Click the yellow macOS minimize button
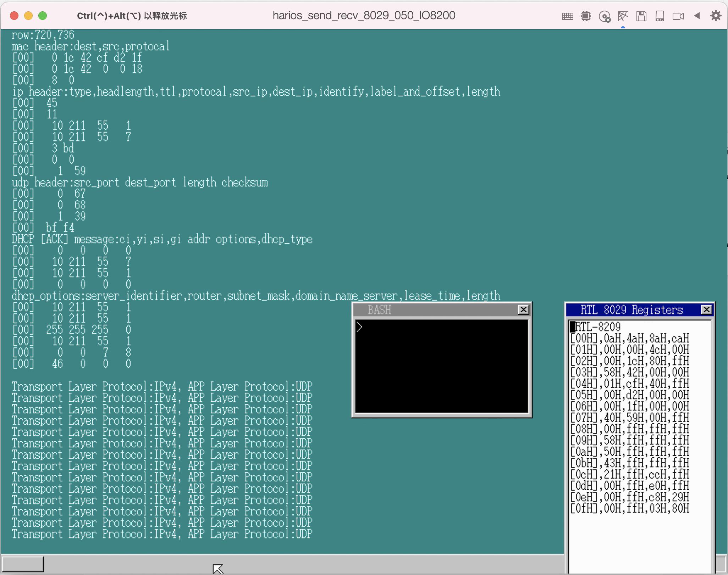 click(28, 16)
